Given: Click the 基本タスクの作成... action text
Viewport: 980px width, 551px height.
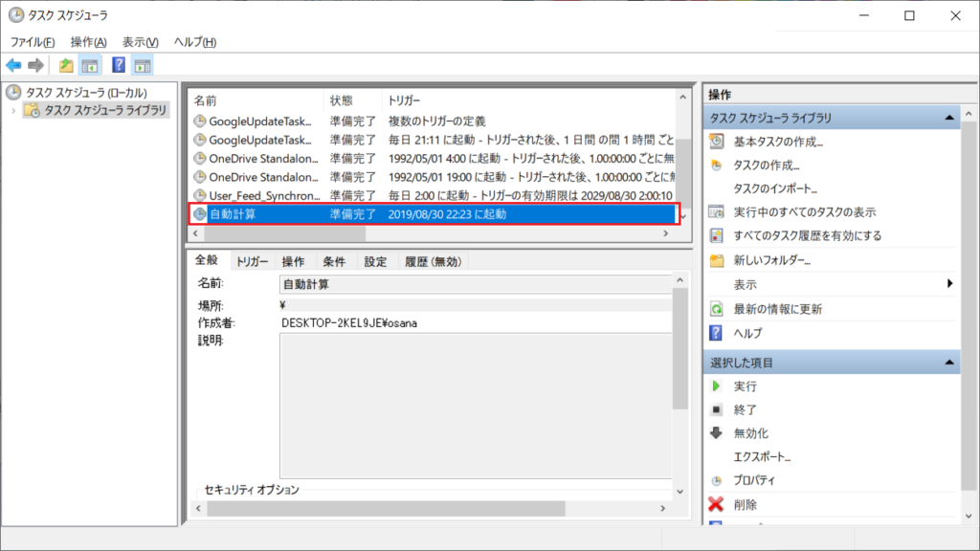Looking at the screenshot, I should click(x=778, y=142).
